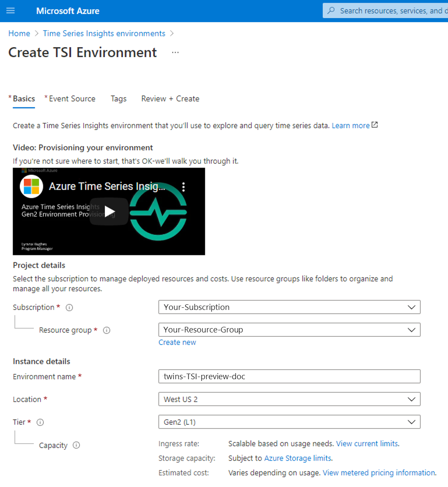Open Time Series Insights environments breadcrumb
Image resolution: width=448 pixels, height=487 pixels.
(104, 33)
